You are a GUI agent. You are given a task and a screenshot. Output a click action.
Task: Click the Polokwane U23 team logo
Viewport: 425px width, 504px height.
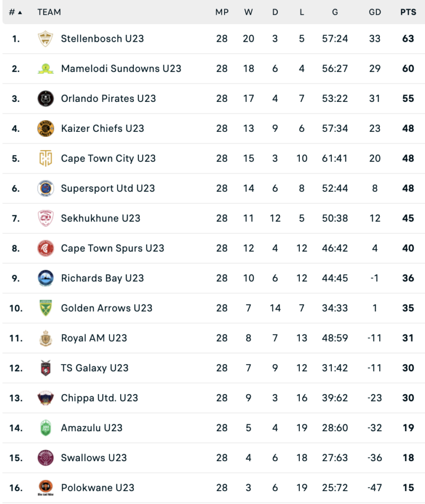coord(45,488)
